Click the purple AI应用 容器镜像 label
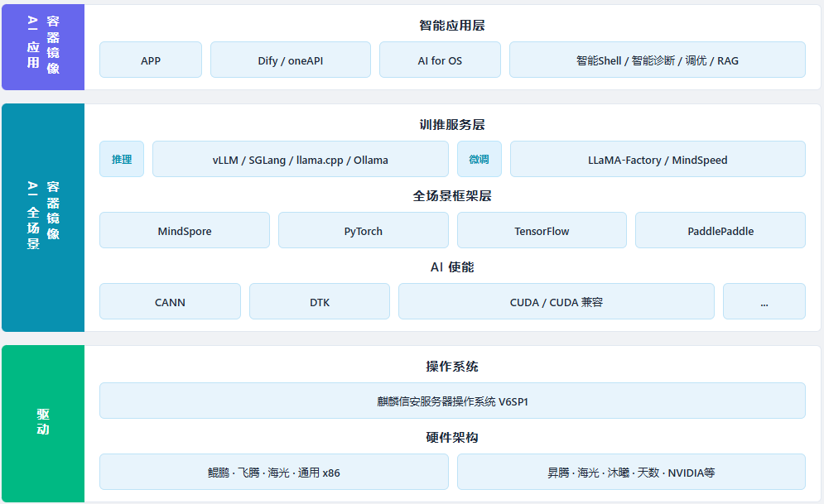Image resolution: width=824 pixels, height=504 pixels. click(x=43, y=47)
